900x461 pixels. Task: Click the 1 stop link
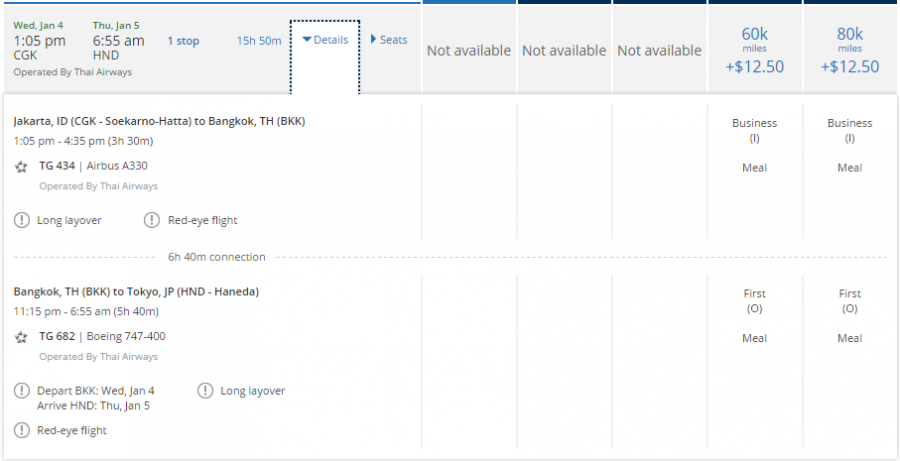click(184, 41)
